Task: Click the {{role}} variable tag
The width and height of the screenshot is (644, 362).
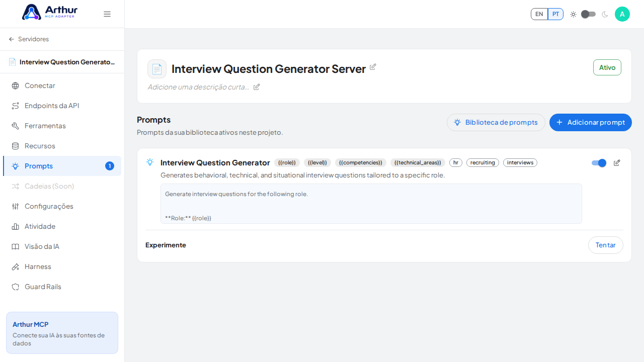Action: [x=287, y=163]
